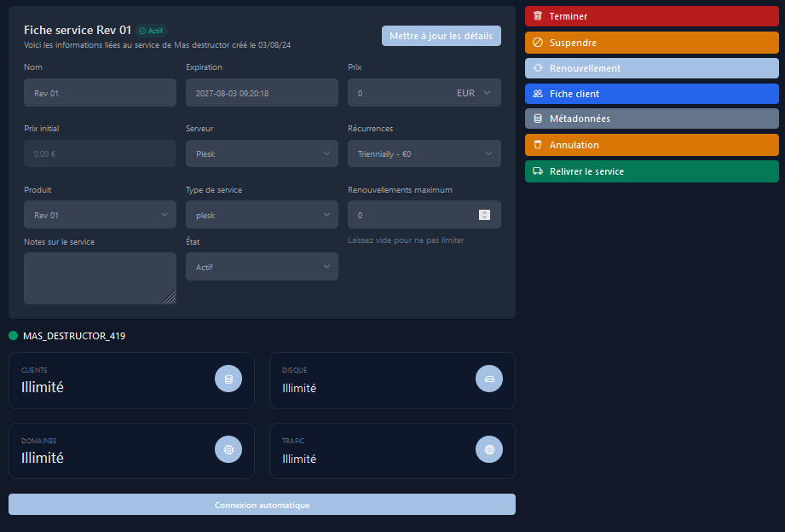The width and height of the screenshot is (785, 532).
Task: Click the Suspendre prohibition icon
Action: click(538, 43)
